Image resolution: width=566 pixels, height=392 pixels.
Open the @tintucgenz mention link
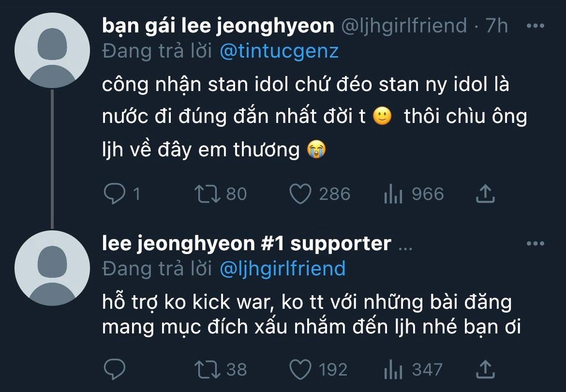click(279, 51)
